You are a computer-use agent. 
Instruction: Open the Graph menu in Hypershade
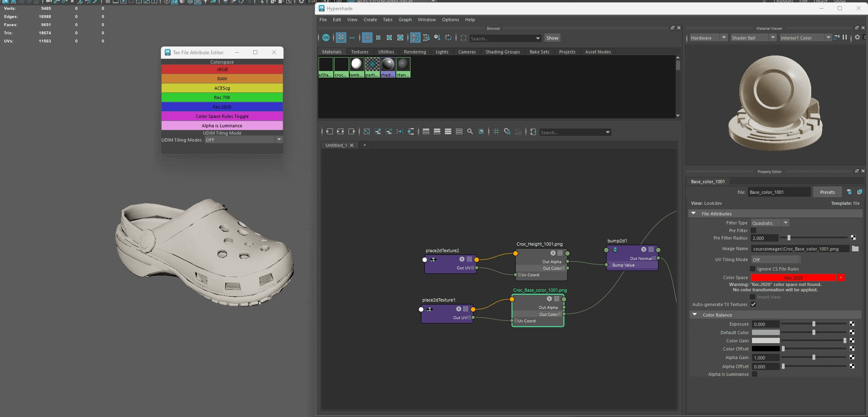click(405, 20)
